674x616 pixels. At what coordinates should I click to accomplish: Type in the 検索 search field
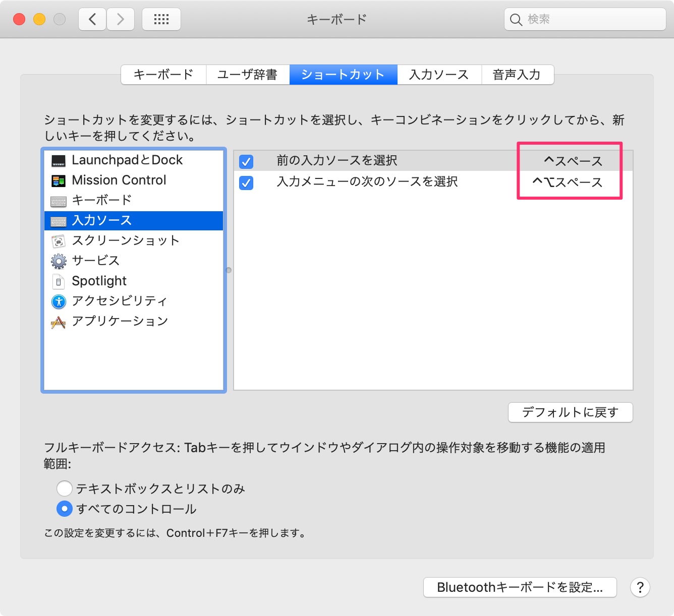(585, 19)
